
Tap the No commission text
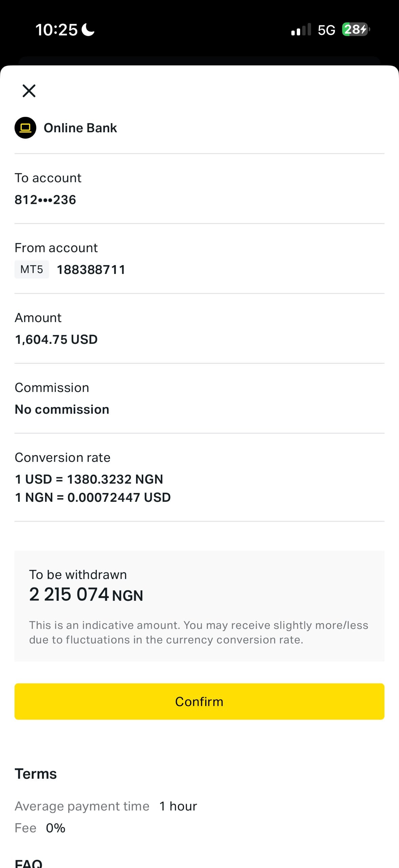[62, 409]
